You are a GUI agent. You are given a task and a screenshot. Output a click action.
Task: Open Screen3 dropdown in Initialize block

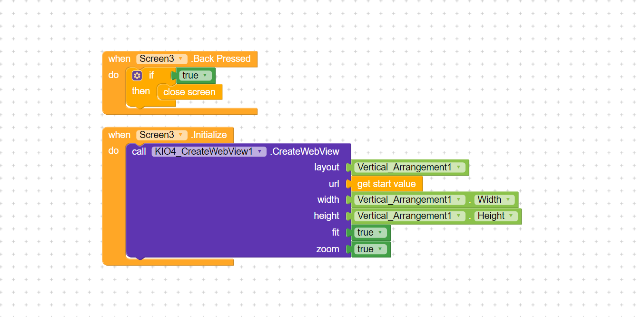point(162,135)
